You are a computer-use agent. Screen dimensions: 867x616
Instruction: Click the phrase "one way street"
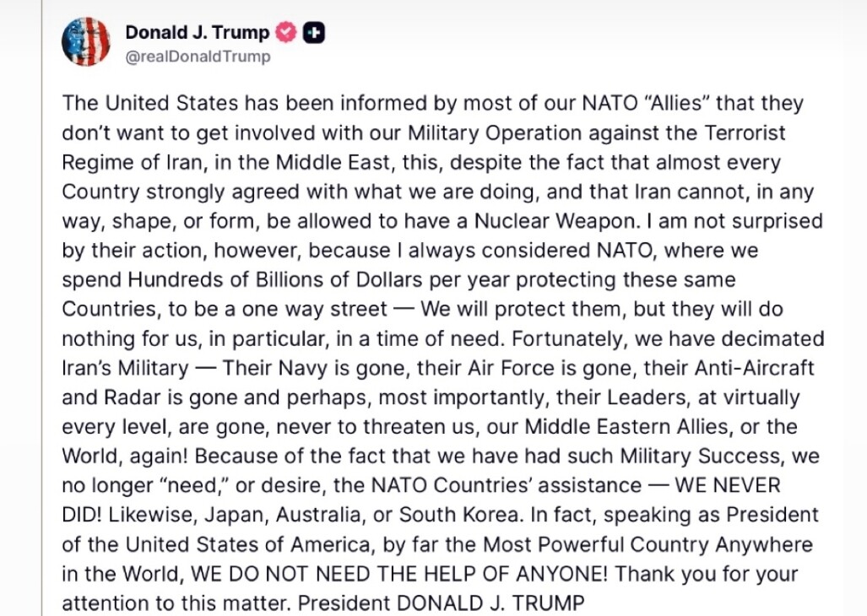click(x=323, y=309)
